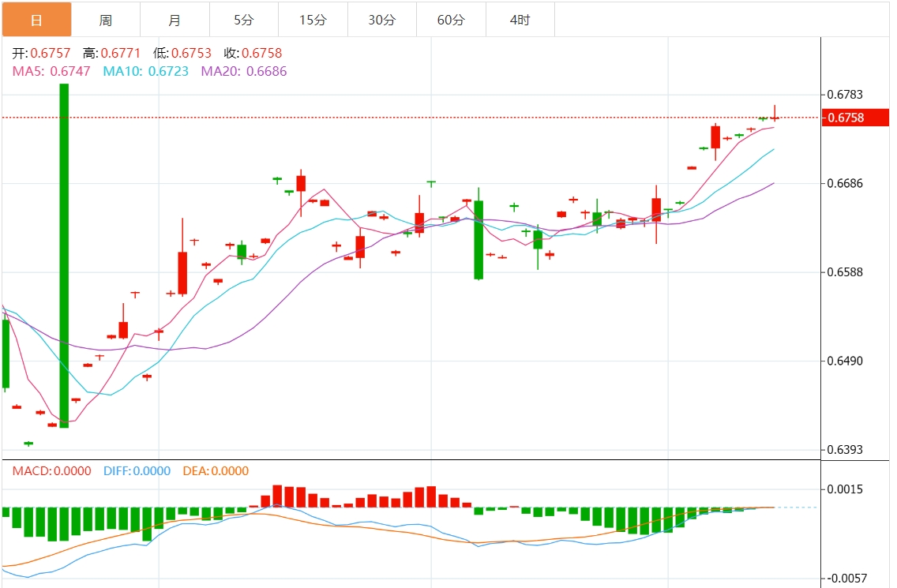
Task: Click the MA5: 0.6747 indicator label
Action: point(51,72)
